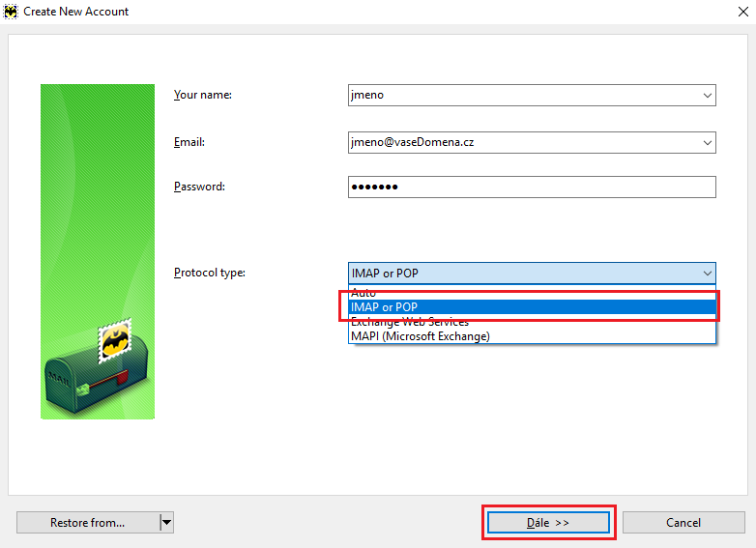Select Auto from the protocol list
The image size is (756, 548).
click(x=363, y=292)
